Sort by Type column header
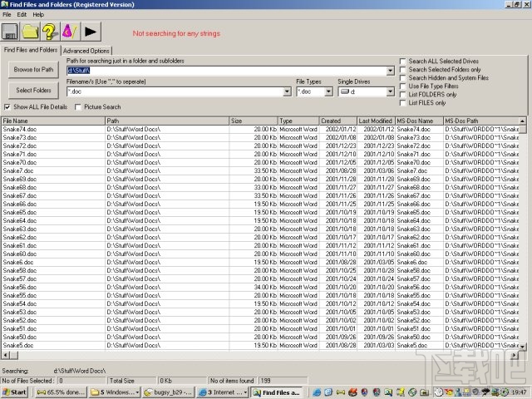 [298, 121]
